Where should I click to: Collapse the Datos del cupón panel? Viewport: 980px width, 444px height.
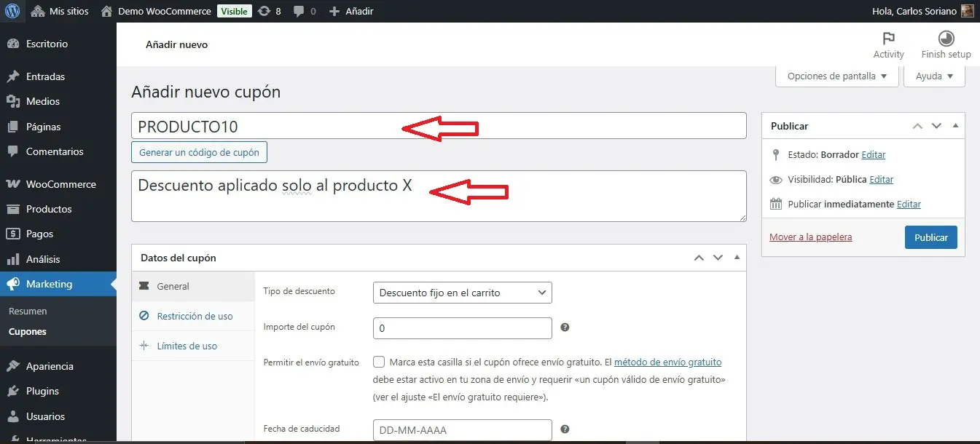[737, 258]
